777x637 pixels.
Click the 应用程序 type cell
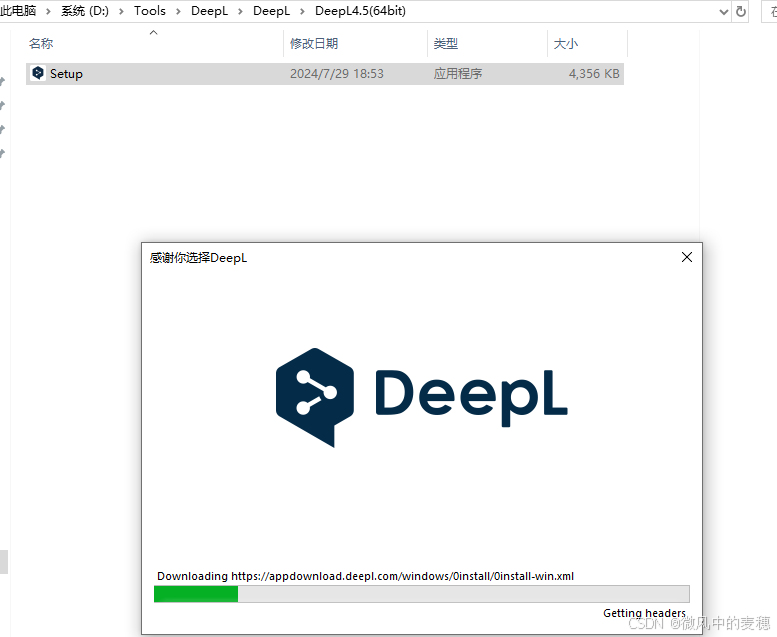[x=457, y=74]
